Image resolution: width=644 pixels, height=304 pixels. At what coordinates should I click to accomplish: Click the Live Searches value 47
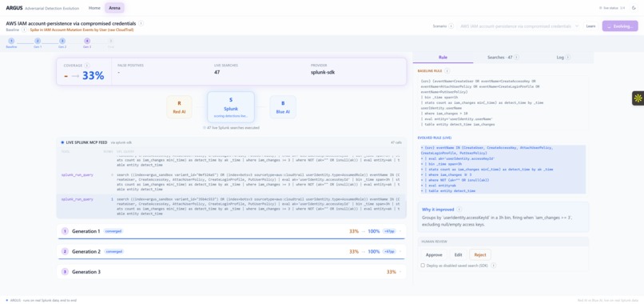coord(217,73)
